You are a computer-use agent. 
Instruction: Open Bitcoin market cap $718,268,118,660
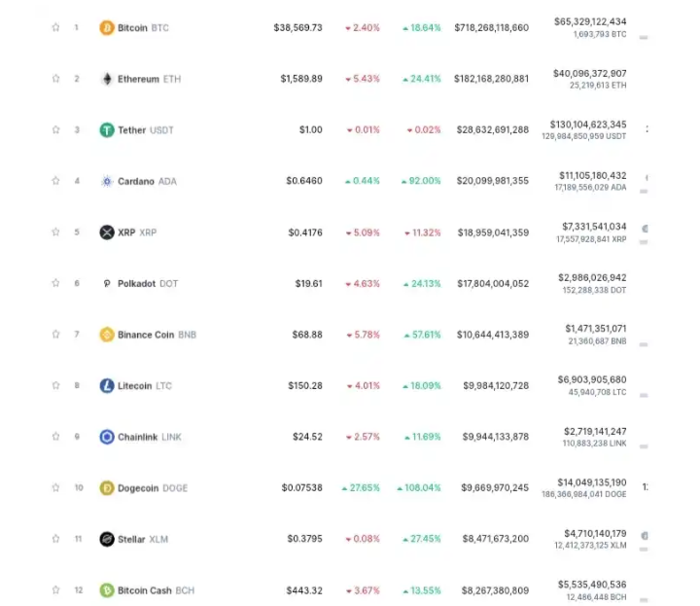(492, 27)
